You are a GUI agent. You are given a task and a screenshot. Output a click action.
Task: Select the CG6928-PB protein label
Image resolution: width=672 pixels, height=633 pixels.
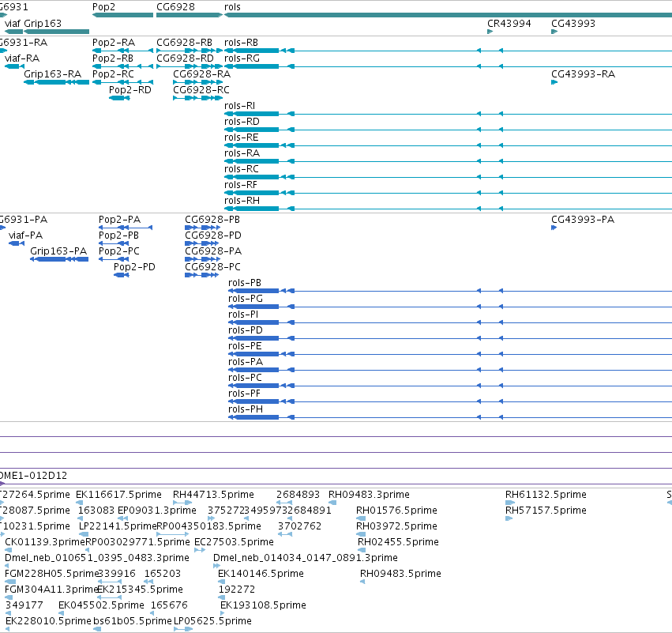tap(212, 219)
